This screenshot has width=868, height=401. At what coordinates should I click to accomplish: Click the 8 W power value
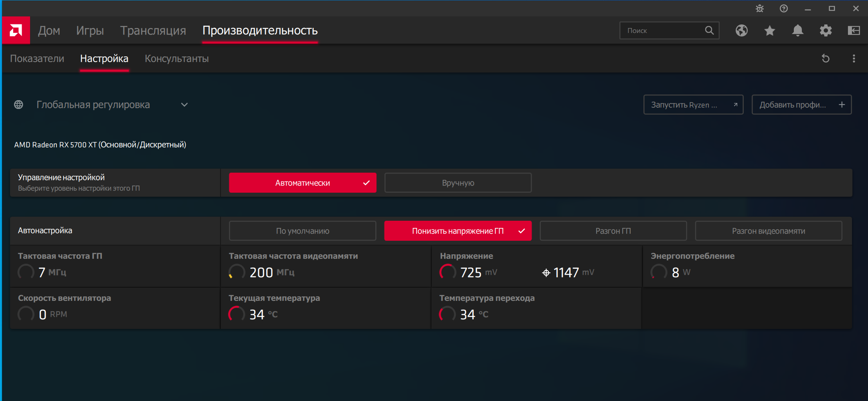click(681, 272)
